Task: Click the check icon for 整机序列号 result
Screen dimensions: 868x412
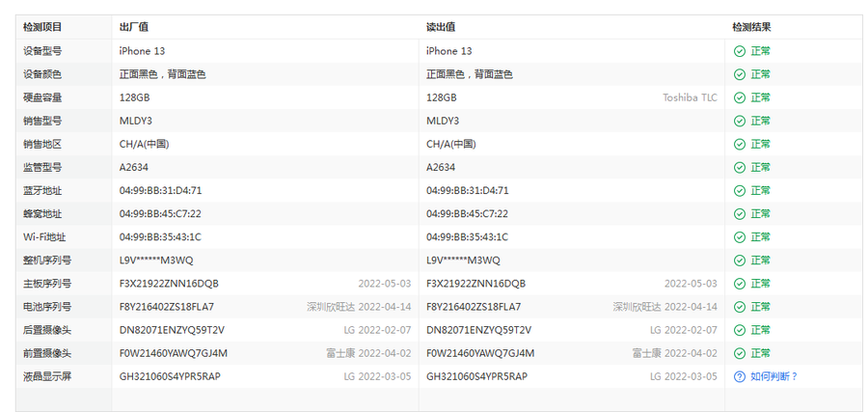Action: (740, 261)
